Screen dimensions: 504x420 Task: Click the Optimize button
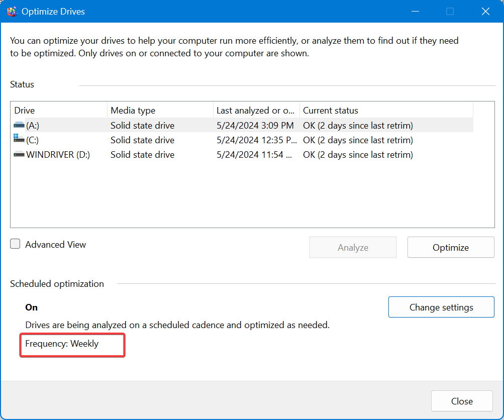pos(450,247)
